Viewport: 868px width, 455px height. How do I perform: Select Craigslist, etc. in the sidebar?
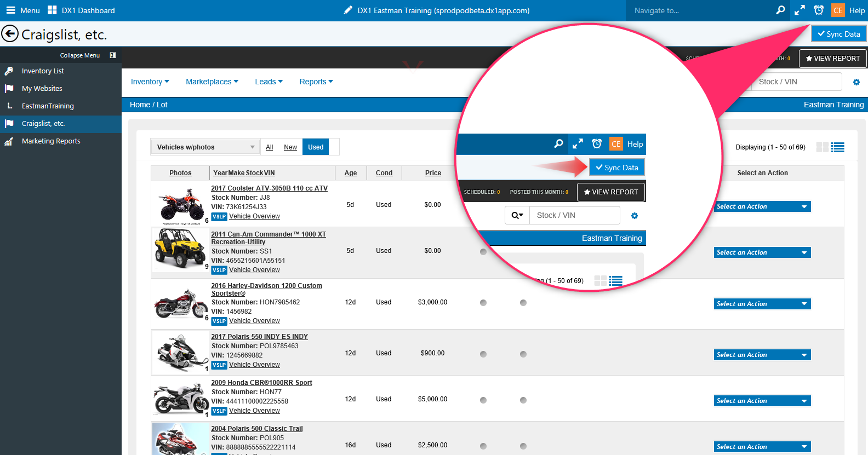[x=61, y=124]
